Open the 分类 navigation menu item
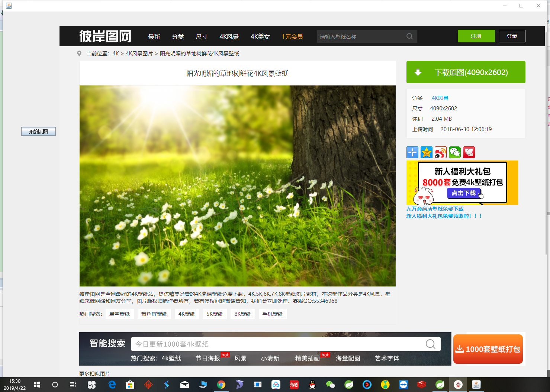 (178, 36)
